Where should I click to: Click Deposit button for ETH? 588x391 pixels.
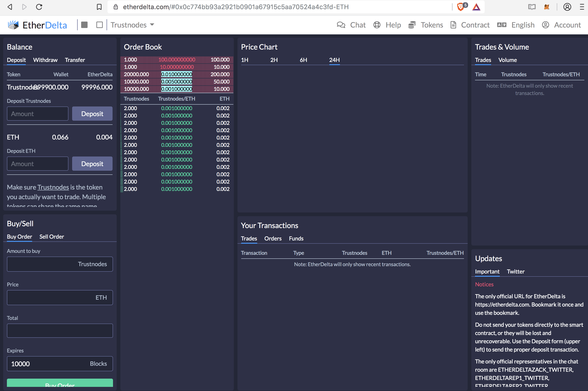coord(92,164)
